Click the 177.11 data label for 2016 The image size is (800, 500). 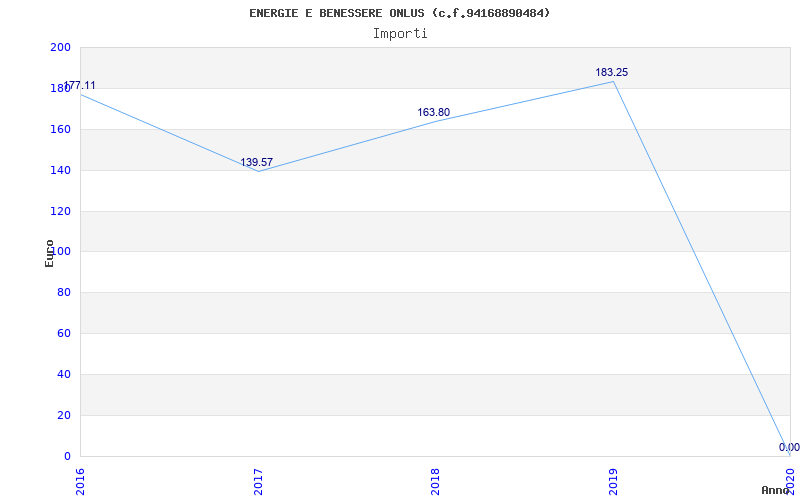click(79, 85)
